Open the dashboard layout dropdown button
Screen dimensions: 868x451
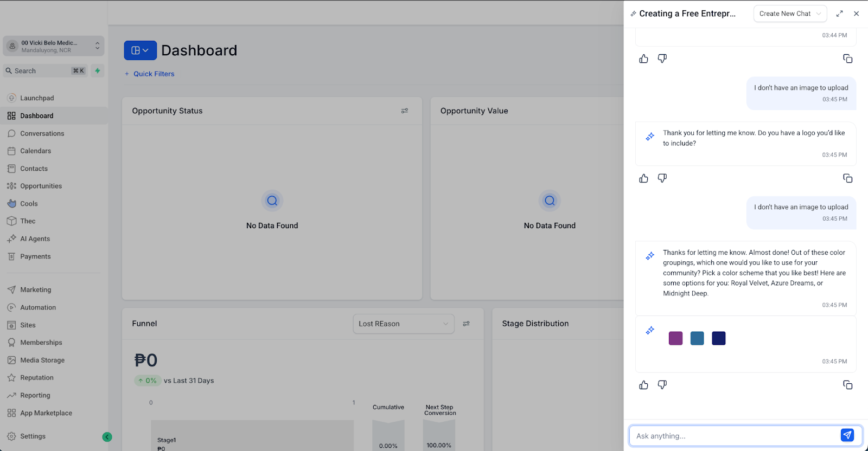[141, 50]
